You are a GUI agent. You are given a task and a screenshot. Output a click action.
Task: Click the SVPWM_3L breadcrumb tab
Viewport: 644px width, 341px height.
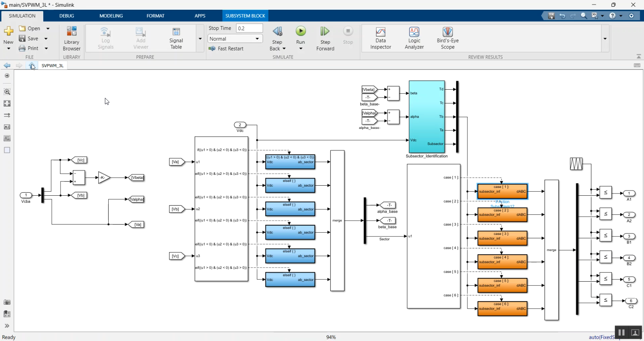52,65
